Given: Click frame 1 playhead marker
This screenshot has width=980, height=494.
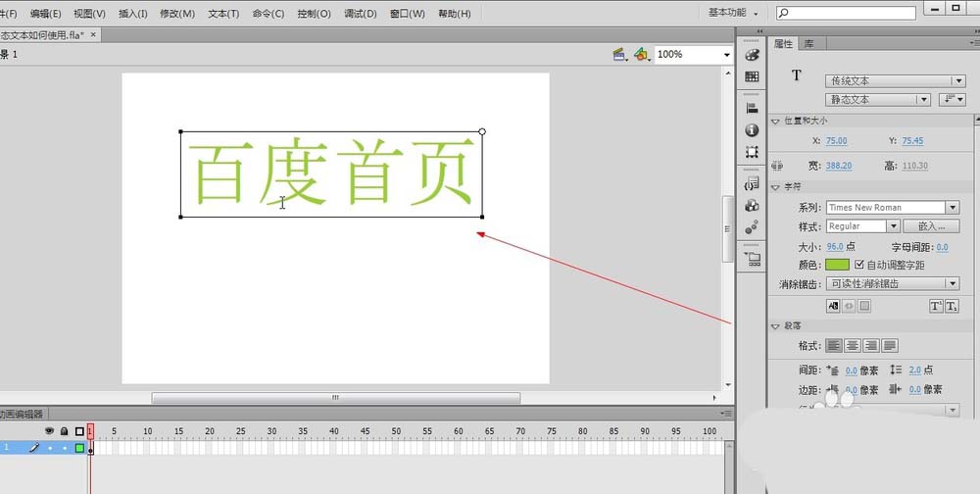Looking at the screenshot, I should click(x=90, y=431).
